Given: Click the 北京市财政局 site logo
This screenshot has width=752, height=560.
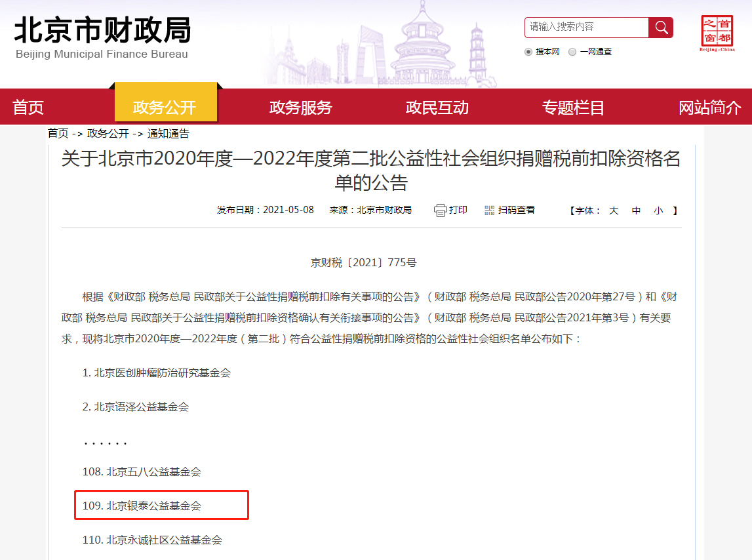Looking at the screenshot, I should point(102,37).
